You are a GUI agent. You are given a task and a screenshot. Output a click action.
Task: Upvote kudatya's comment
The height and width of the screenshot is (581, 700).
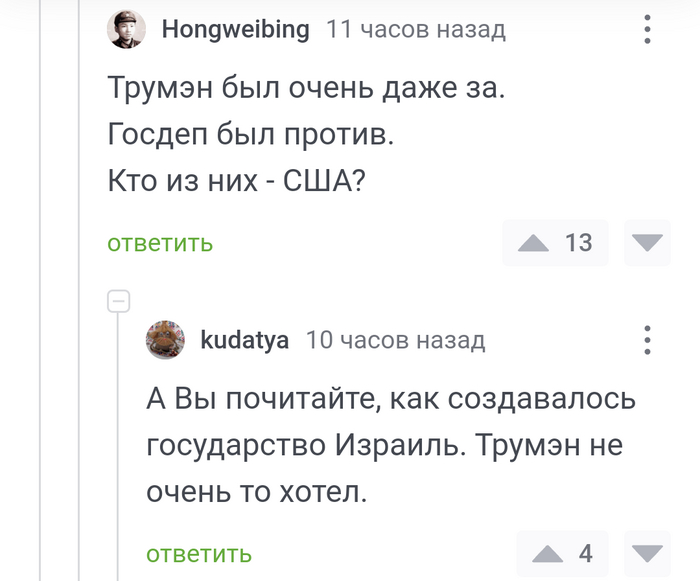pyautogui.click(x=548, y=554)
